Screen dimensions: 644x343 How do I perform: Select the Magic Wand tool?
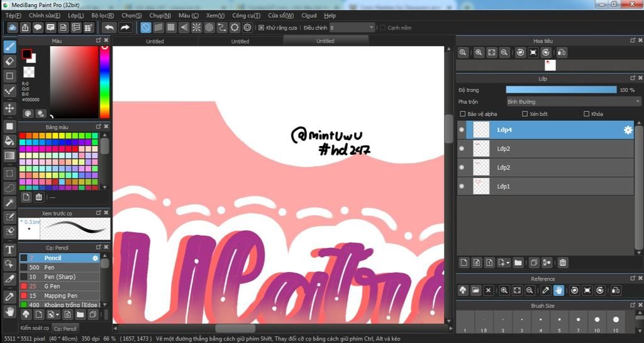tap(10, 203)
